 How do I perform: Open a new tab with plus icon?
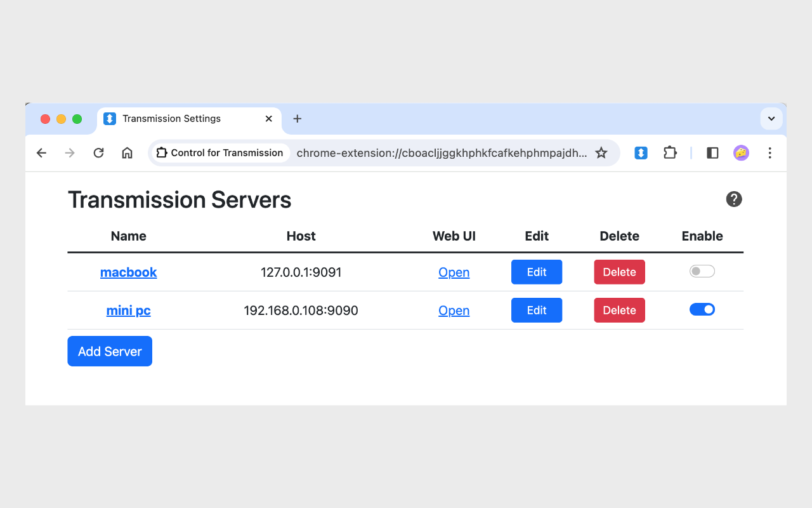click(297, 119)
